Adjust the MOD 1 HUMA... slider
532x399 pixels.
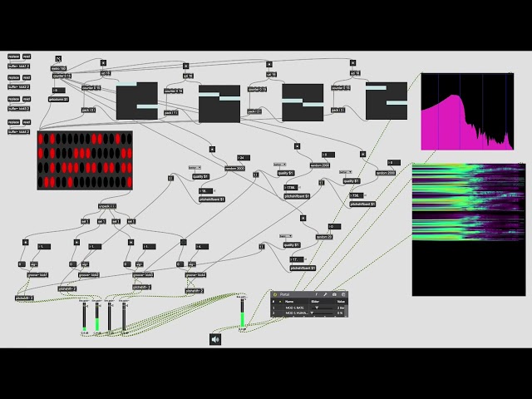(x=322, y=313)
